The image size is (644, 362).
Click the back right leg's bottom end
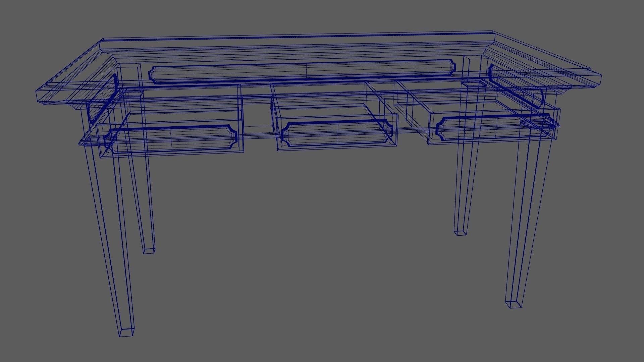tap(460, 232)
